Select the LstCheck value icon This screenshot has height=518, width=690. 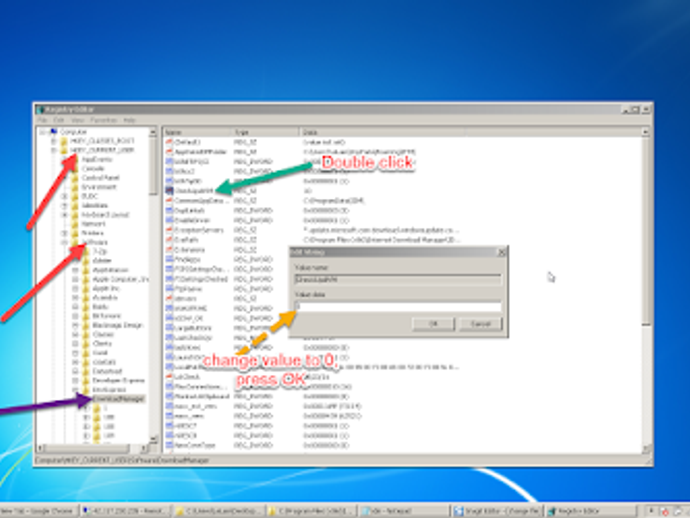click(169, 376)
